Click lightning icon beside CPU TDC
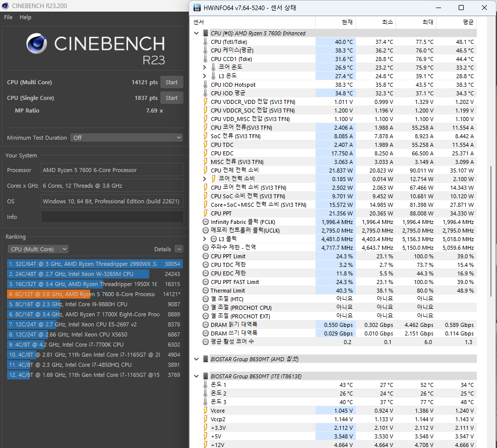Viewport: 497px width, 448px height. click(x=205, y=144)
